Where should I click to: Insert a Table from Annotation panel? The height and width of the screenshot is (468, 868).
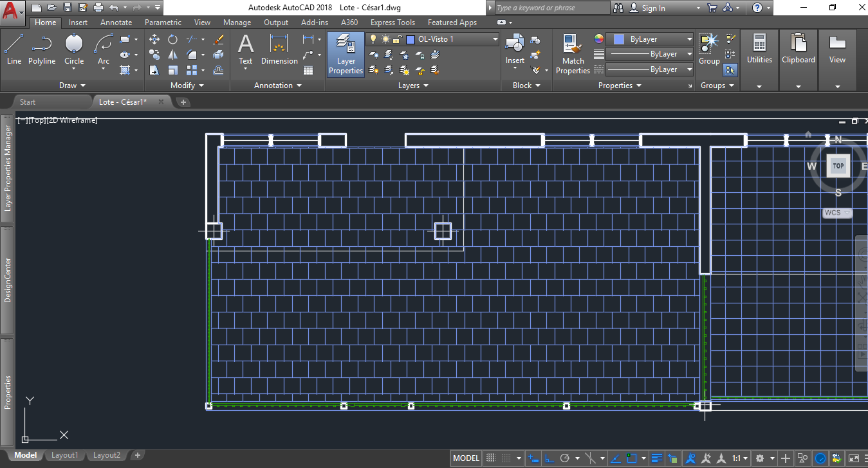(308, 70)
